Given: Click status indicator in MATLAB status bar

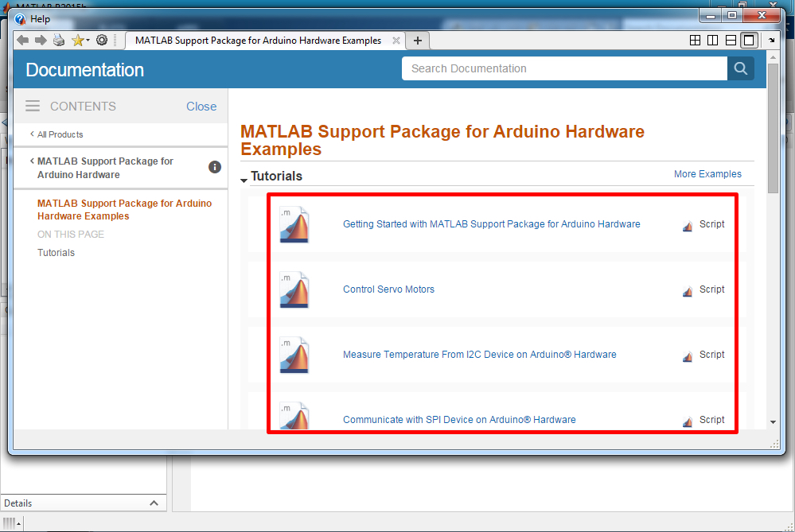Looking at the screenshot, I should coord(12,523).
